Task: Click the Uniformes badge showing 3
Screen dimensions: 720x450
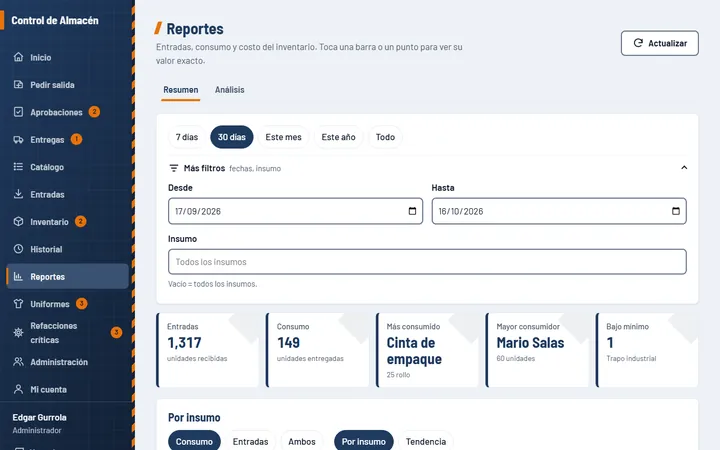Action: tap(81, 304)
